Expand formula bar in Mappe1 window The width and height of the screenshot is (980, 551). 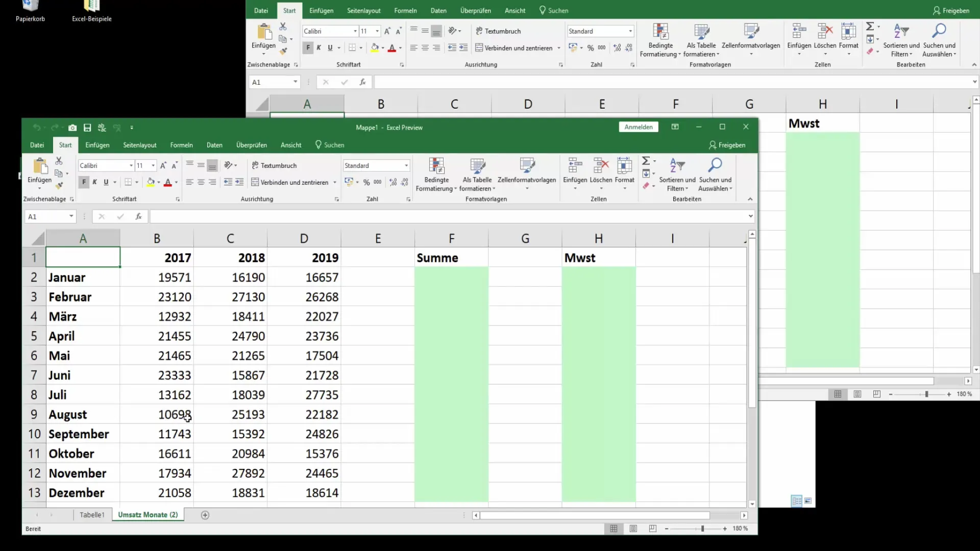click(x=751, y=216)
